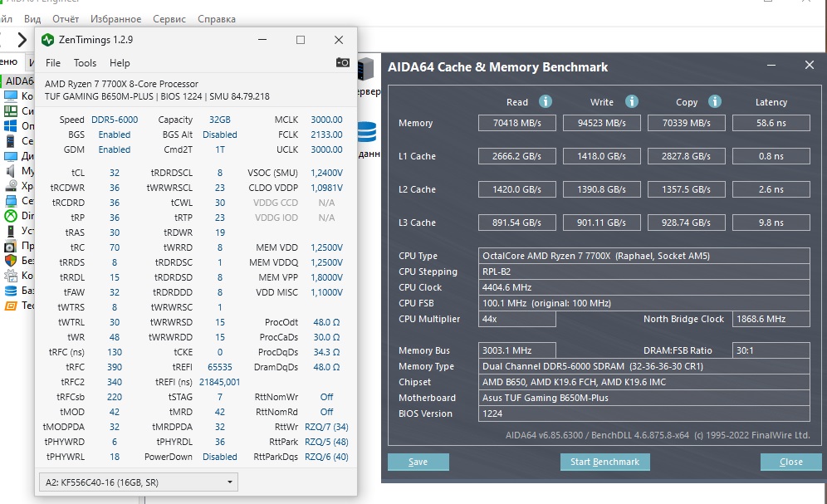Viewport: 827px width, 504px height.
Task: Select the speaker multimedia icon in sidebar
Action: (x=11, y=171)
